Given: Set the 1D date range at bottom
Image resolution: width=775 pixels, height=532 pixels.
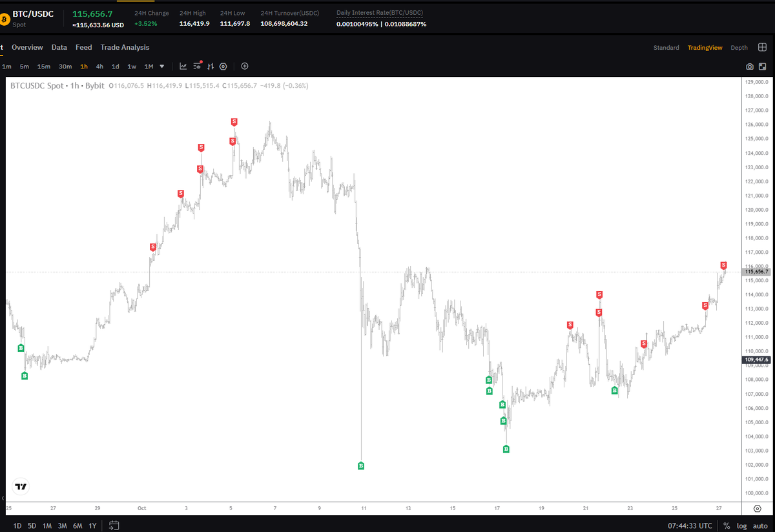Looking at the screenshot, I should [x=17, y=526].
